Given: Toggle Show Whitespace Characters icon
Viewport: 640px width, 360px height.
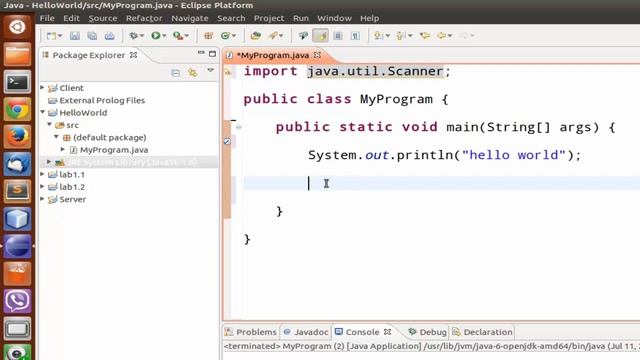Looking at the screenshot, I should 355,36.
